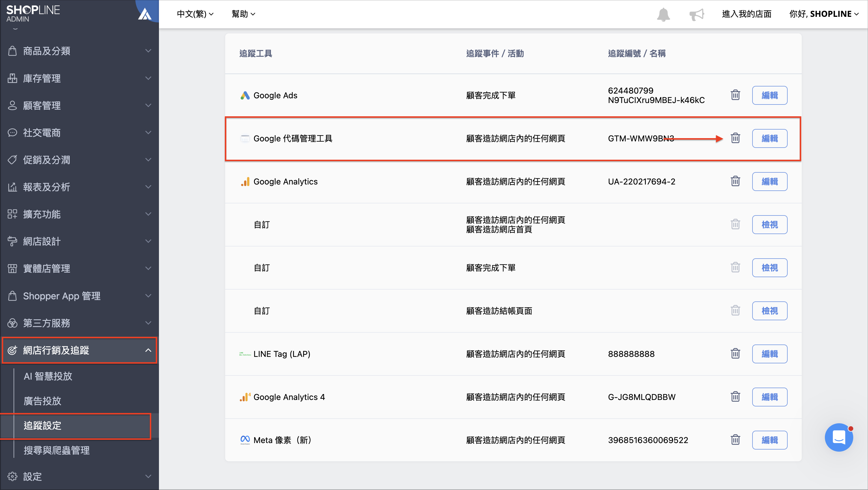Click the shopping bag icon beside 商品及分類

pyautogui.click(x=12, y=51)
